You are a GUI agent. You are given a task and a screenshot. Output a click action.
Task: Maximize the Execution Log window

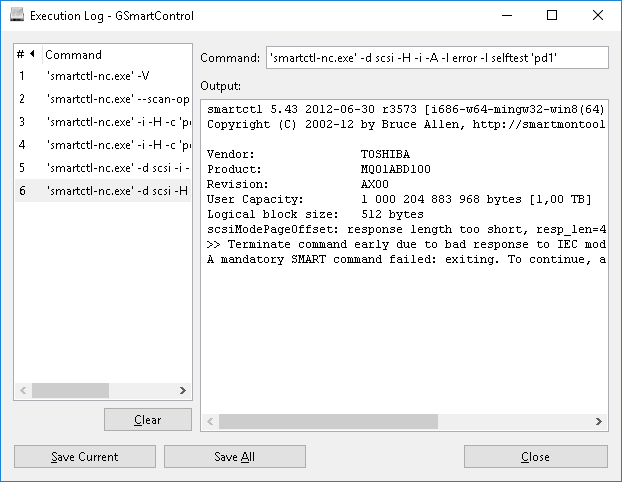[552, 15]
